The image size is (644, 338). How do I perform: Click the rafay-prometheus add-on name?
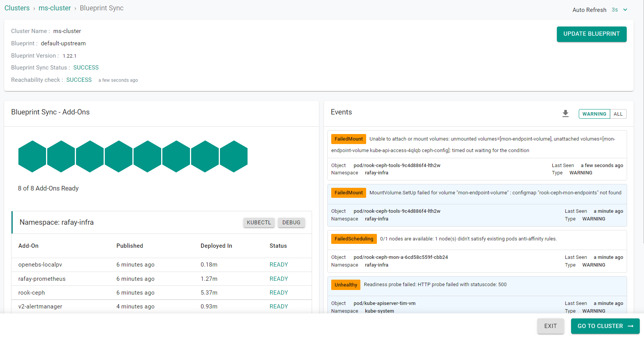point(42,279)
